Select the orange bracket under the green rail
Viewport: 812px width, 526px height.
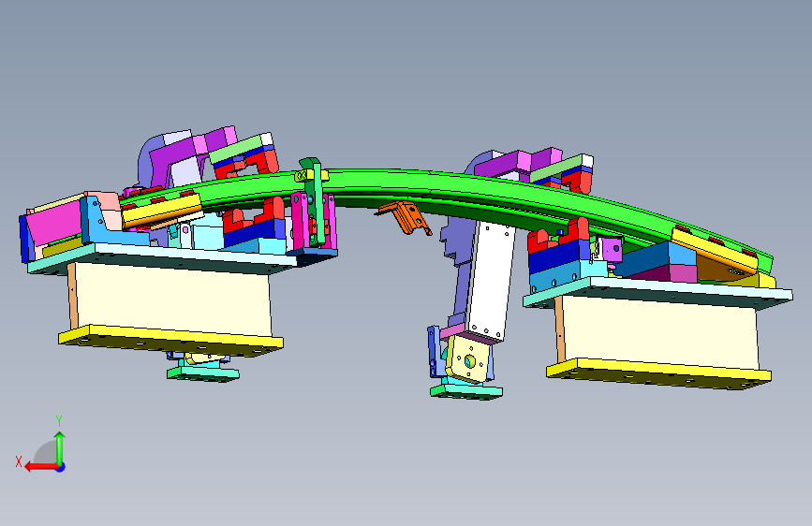(406, 218)
